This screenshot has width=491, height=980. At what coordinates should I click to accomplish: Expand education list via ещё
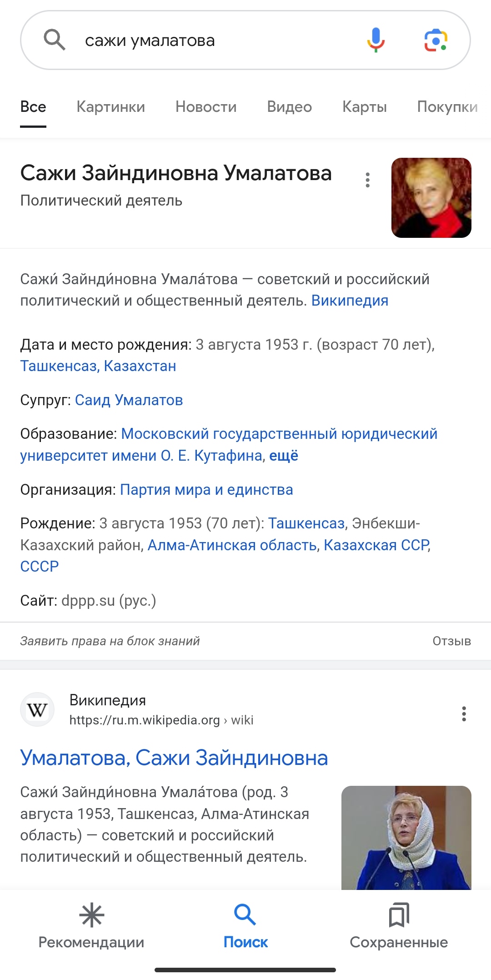coord(284,456)
